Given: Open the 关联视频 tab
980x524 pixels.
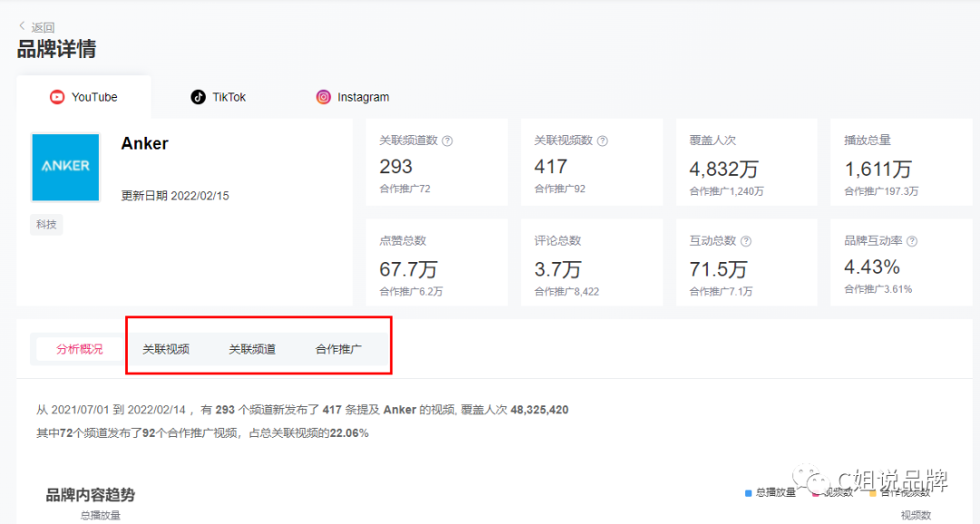Looking at the screenshot, I should (x=166, y=349).
